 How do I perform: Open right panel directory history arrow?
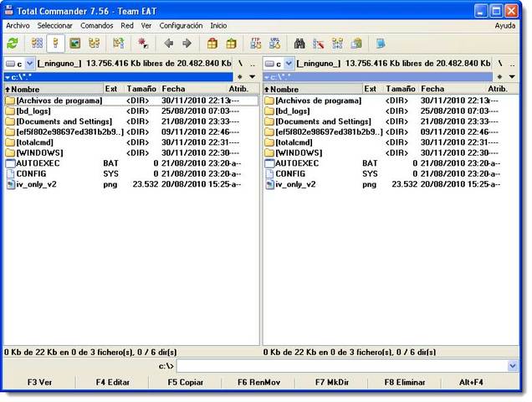click(x=512, y=77)
